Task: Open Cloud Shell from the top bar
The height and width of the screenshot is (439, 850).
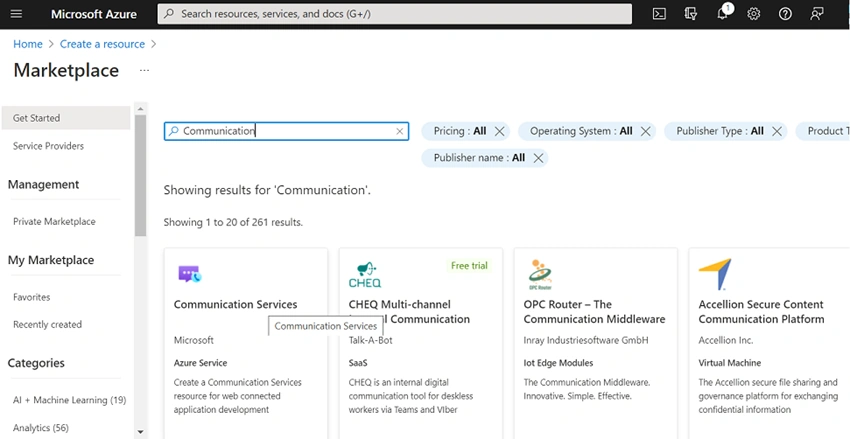Action: pyautogui.click(x=659, y=14)
